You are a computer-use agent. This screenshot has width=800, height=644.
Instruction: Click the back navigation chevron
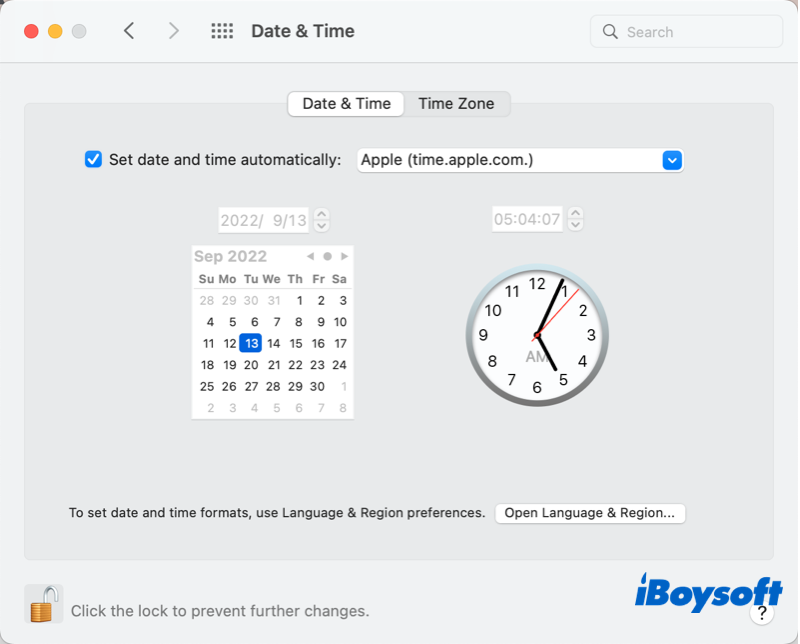[129, 31]
